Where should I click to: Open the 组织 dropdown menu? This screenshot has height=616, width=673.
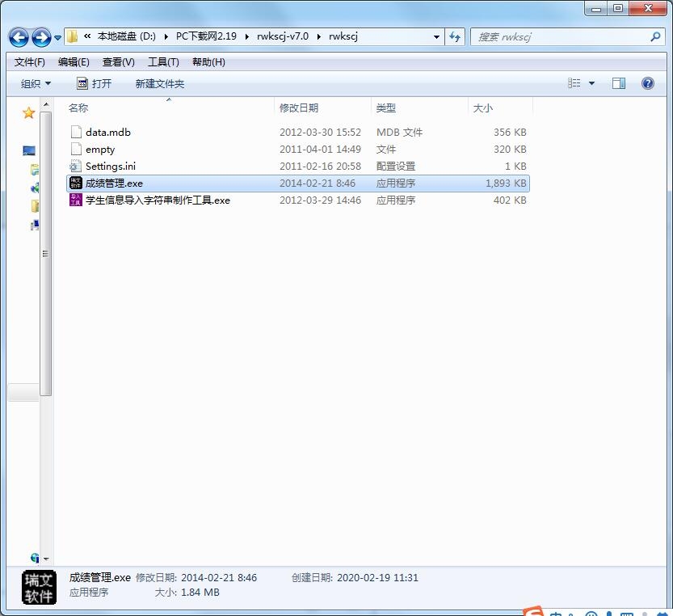[36, 83]
